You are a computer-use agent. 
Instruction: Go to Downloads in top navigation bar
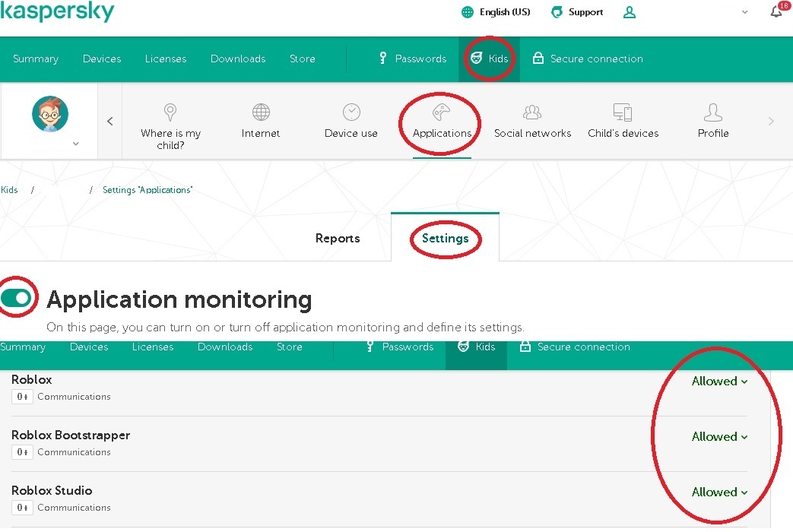[238, 59]
